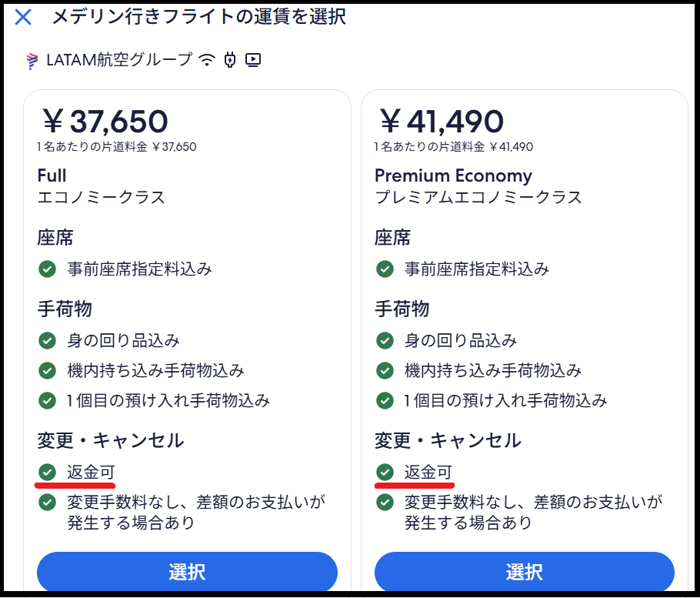Select the Full economy fare for ¥37,650
700x598 pixels.
(187, 572)
